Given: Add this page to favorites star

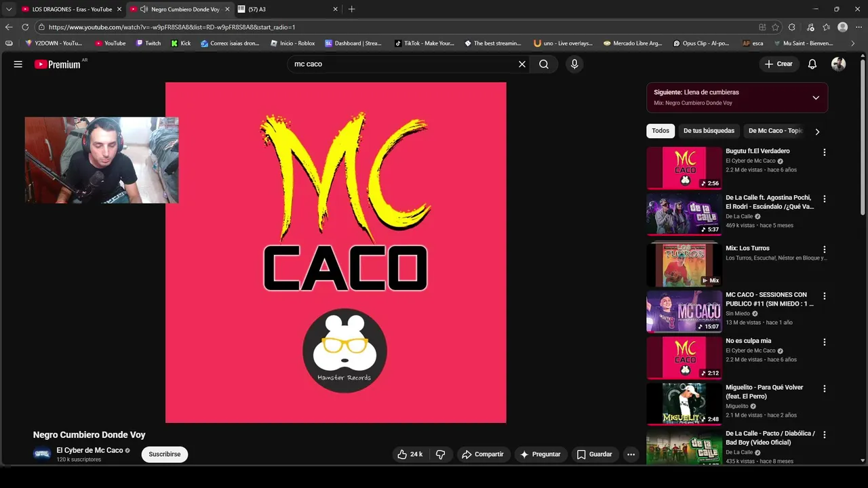Looking at the screenshot, I should pyautogui.click(x=775, y=27).
